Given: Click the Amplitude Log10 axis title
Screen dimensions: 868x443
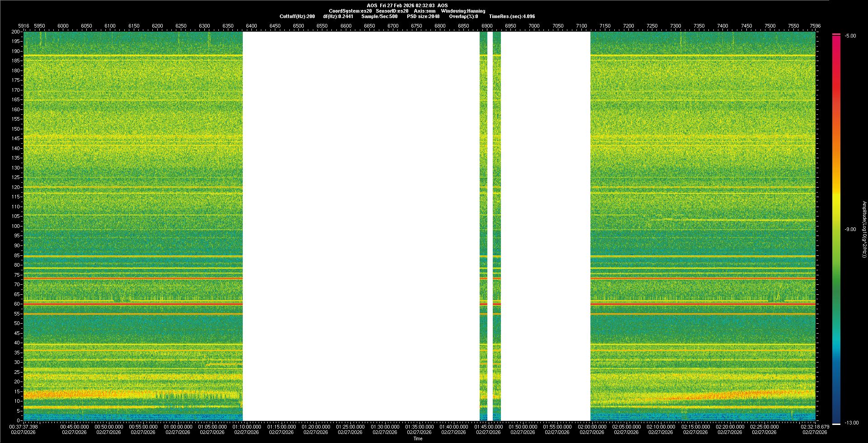Looking at the screenshot, I should pos(864,230).
